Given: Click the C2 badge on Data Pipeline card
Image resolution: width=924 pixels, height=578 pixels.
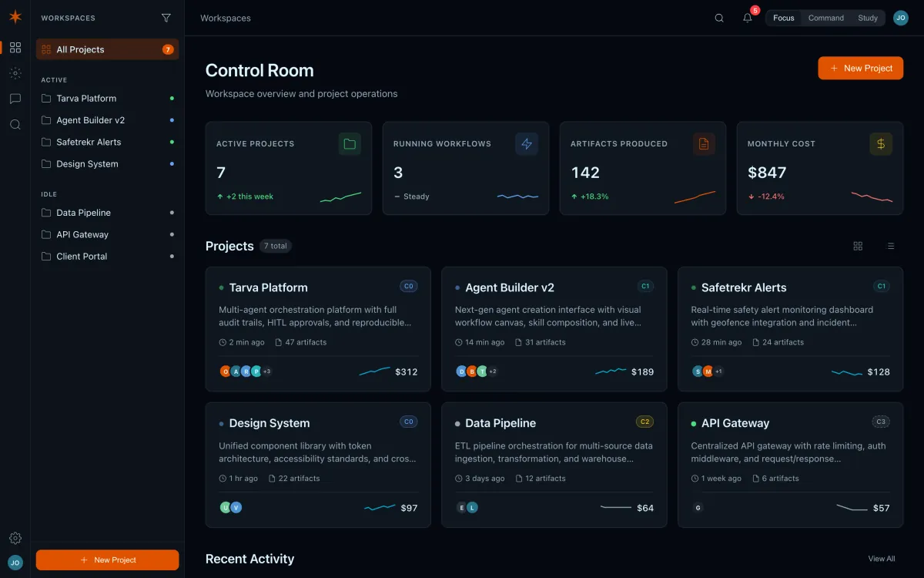Looking at the screenshot, I should point(645,422).
